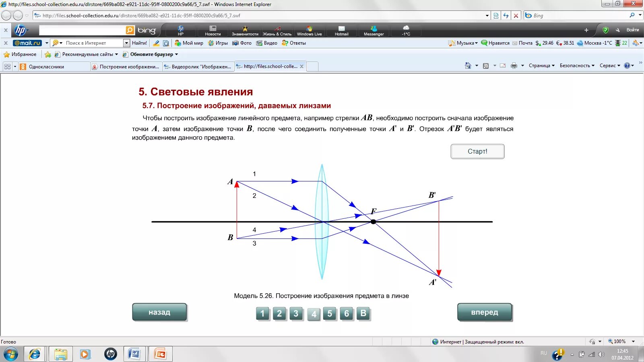Click the B step button

pos(363,314)
